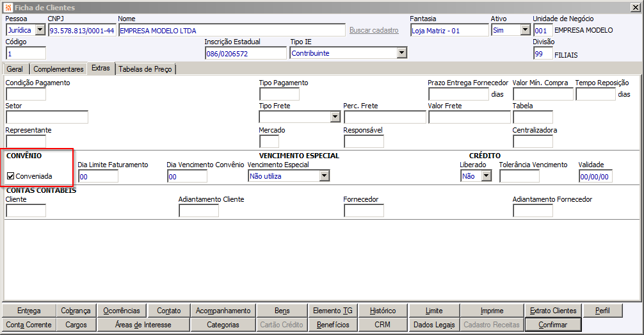Click the Categorias button
The image size is (644, 335).
(x=223, y=325)
